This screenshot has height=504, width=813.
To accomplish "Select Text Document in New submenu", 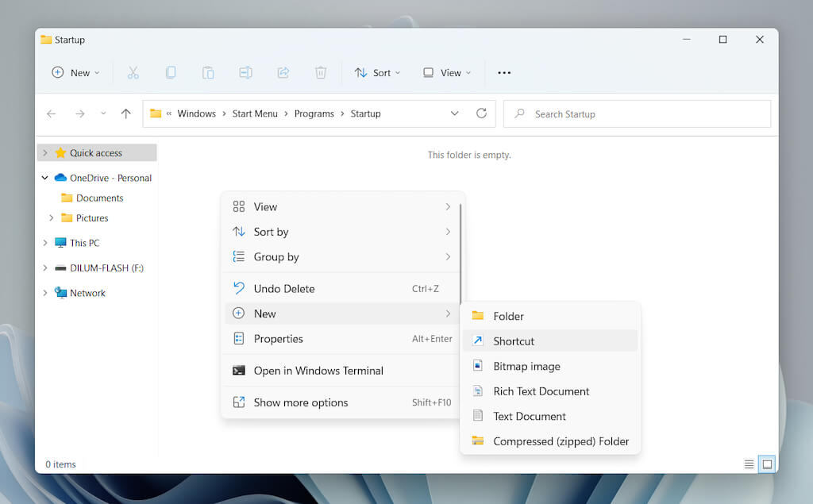I will click(x=529, y=416).
